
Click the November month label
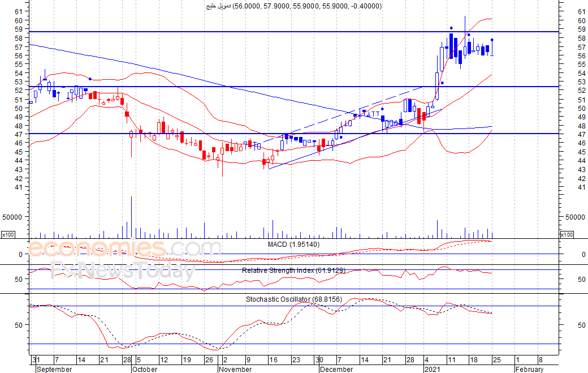click(235, 369)
